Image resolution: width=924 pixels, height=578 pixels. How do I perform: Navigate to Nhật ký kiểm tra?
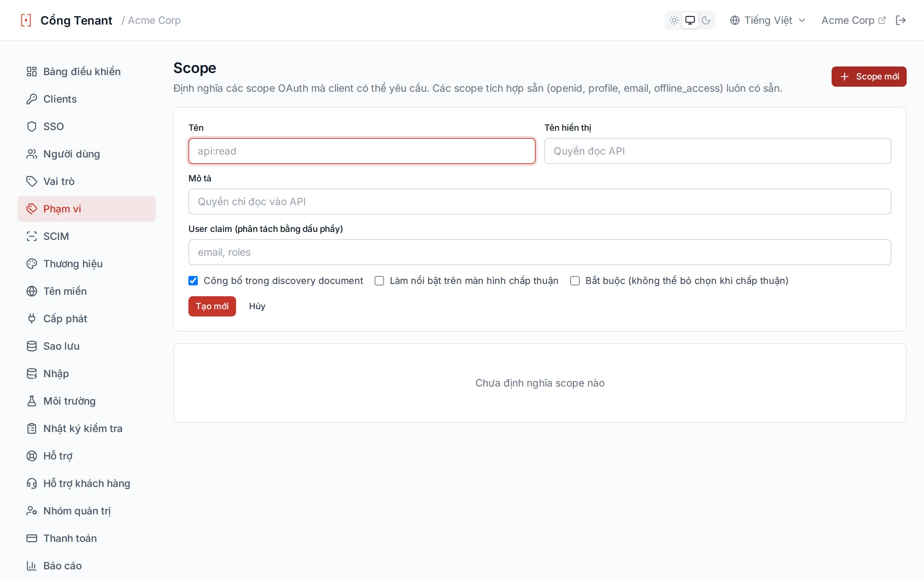87,428
